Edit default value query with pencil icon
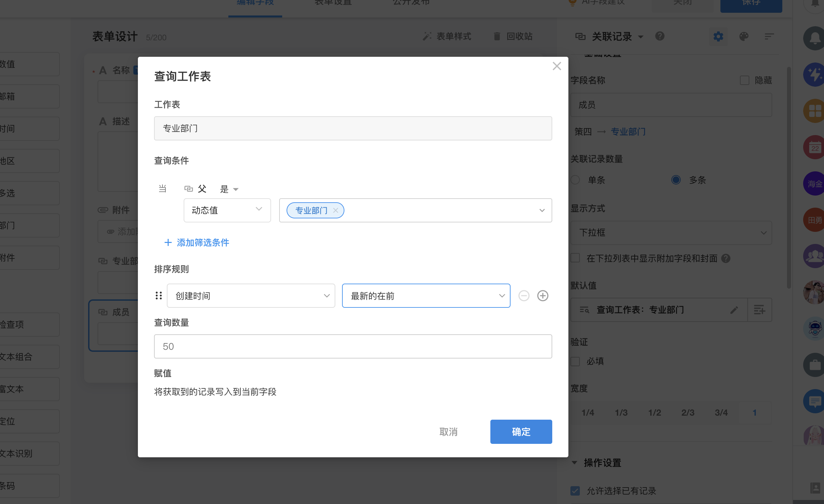The width and height of the screenshot is (824, 504). (734, 310)
